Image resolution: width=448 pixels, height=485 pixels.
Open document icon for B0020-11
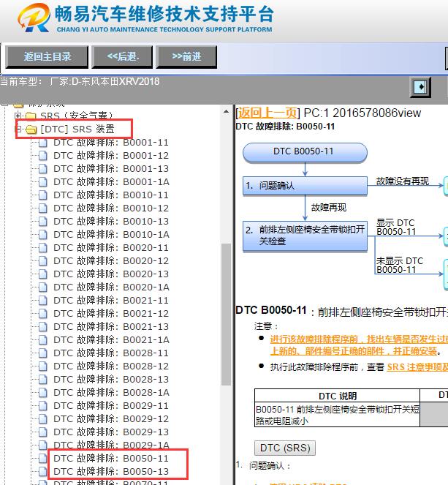(x=43, y=248)
